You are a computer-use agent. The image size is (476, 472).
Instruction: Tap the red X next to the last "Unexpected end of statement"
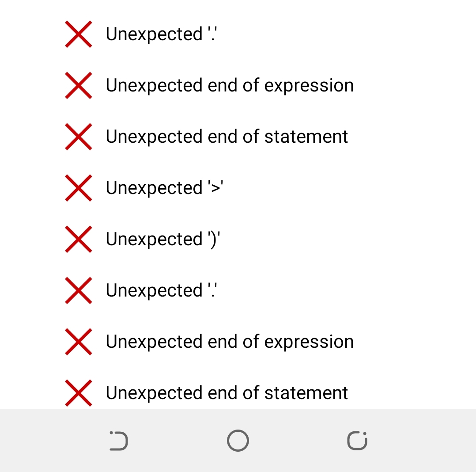click(78, 393)
